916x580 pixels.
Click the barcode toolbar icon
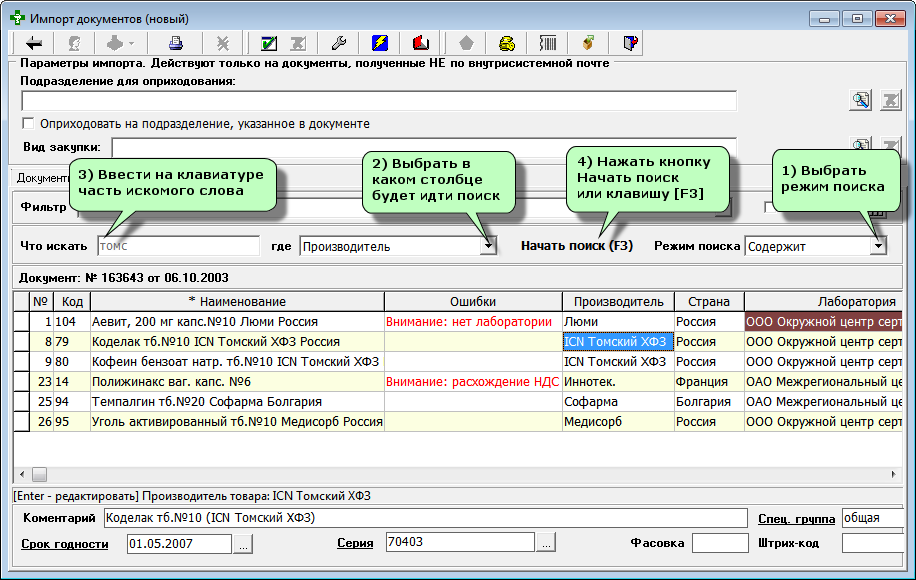[x=548, y=43]
